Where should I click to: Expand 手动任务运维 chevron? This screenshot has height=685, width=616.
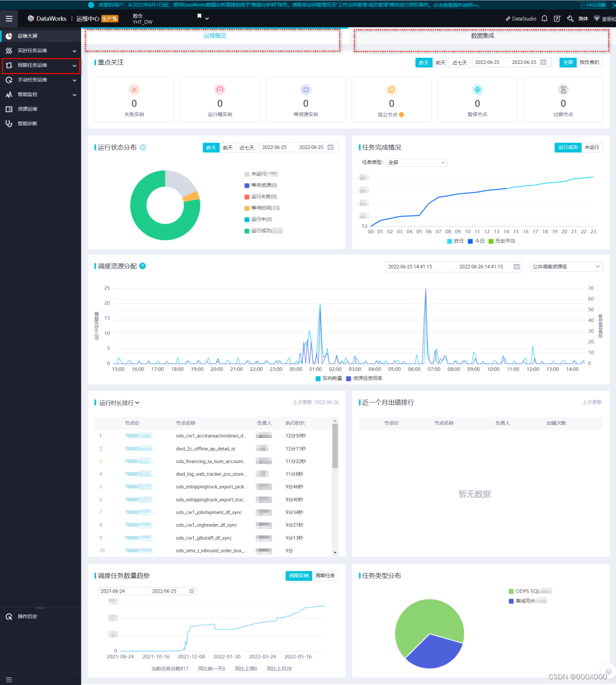[75, 80]
